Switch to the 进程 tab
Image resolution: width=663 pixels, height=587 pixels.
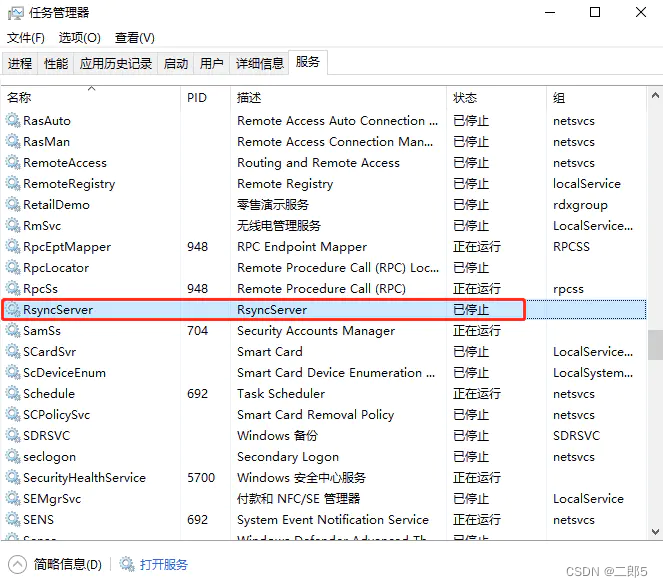(x=20, y=63)
